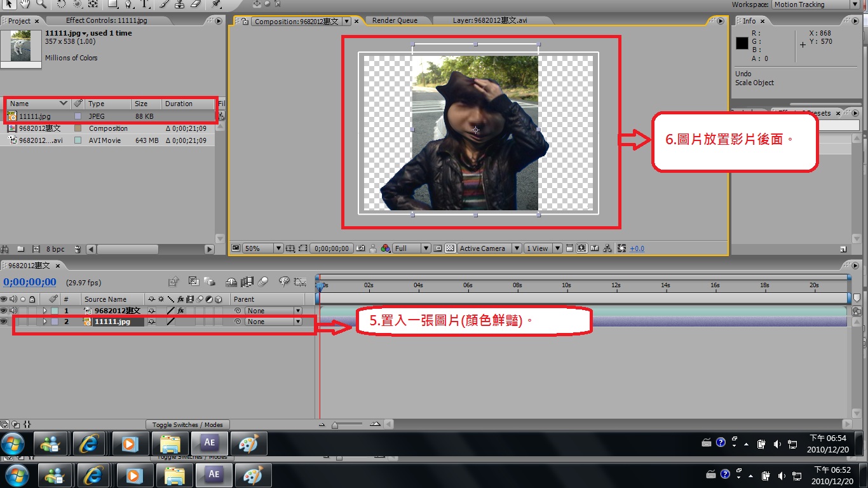Select the Eraser tool
Image resolution: width=868 pixels, height=488 pixels.
pyautogui.click(x=196, y=4)
